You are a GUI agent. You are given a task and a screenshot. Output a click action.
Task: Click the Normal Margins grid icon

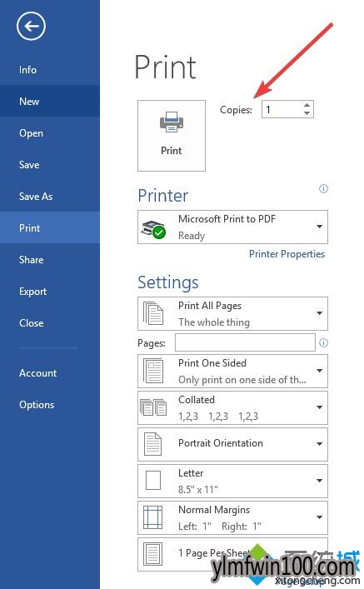(153, 517)
